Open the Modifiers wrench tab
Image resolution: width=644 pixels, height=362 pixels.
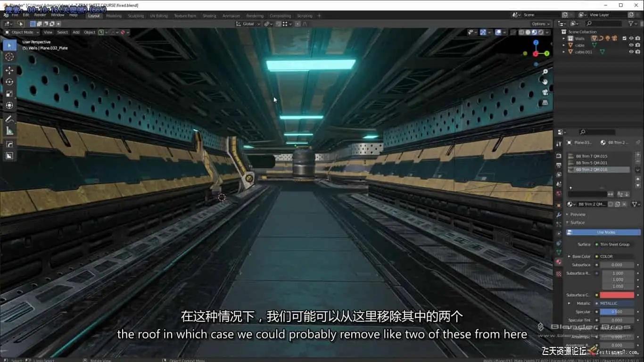point(559,214)
